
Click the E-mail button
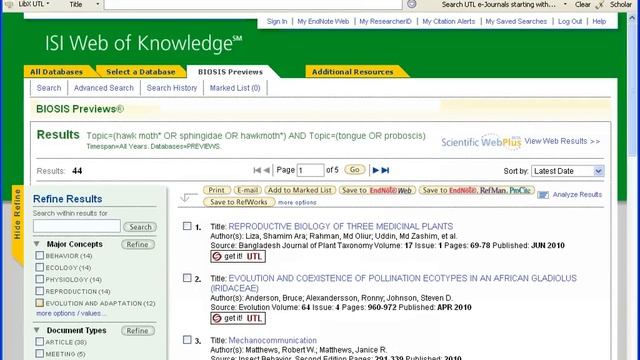[x=247, y=190]
